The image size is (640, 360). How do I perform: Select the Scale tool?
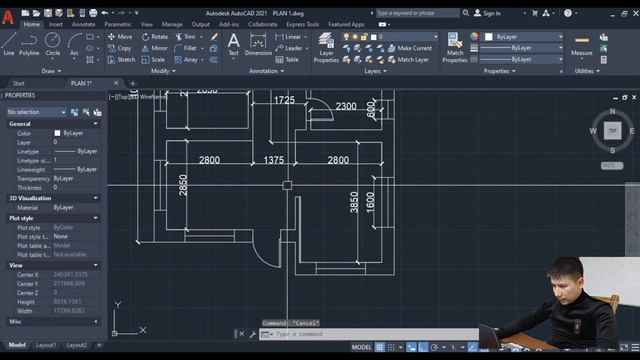(x=153, y=60)
